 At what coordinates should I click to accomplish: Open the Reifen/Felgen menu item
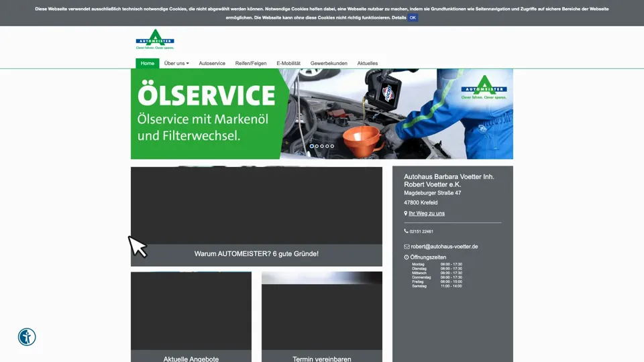point(251,63)
